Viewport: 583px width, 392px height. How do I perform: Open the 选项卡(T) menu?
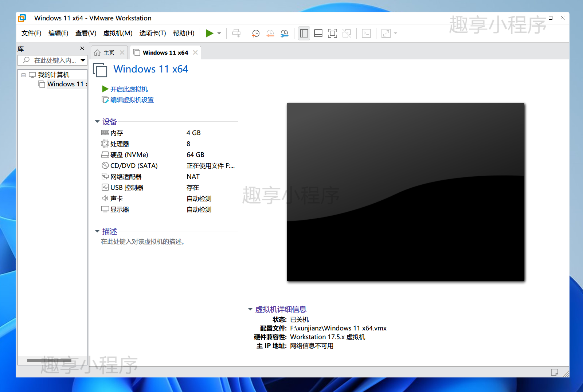click(152, 34)
